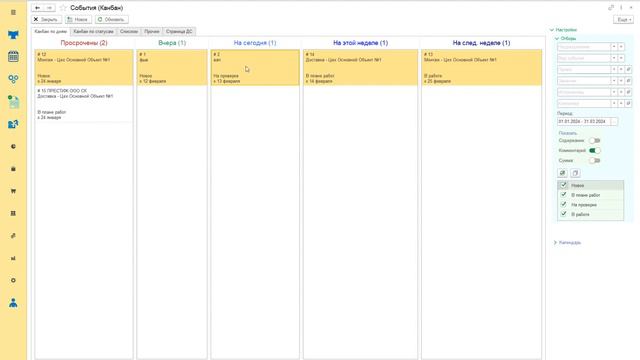This screenshot has height=360, width=640.
Task: Click the На сегодня (1) column header
Action: coord(255,43)
